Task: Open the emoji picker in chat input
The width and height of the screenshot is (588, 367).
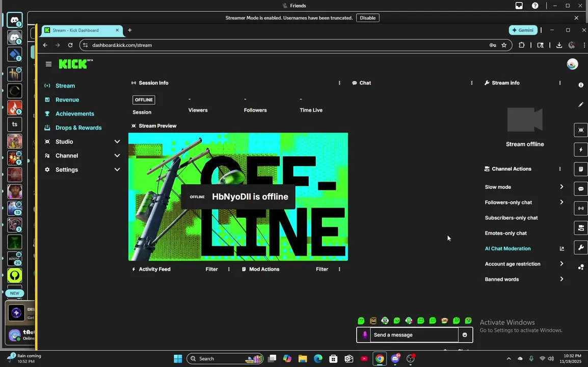Action: pos(465,335)
